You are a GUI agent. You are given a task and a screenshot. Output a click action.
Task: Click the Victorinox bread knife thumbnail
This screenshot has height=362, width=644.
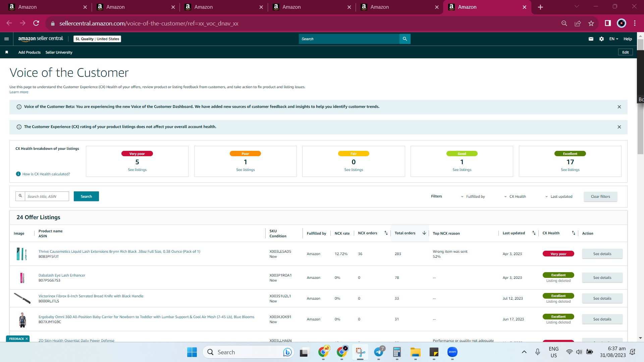pos(22,298)
